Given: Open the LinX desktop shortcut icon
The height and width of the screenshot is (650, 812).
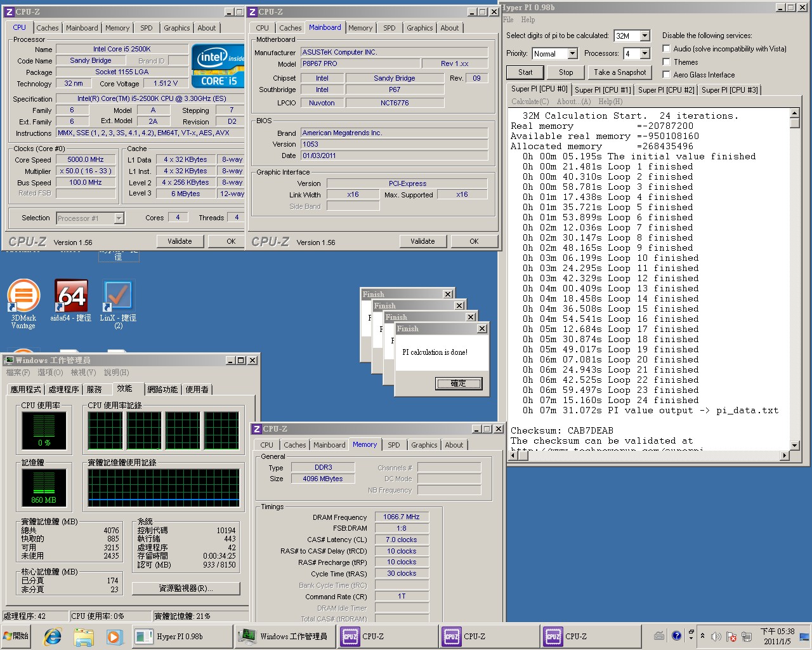Looking at the screenshot, I should click(118, 303).
